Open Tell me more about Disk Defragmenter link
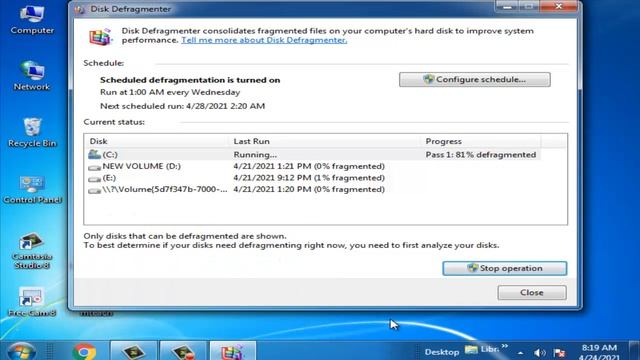Viewport: 640px width, 360px height. [x=264, y=40]
